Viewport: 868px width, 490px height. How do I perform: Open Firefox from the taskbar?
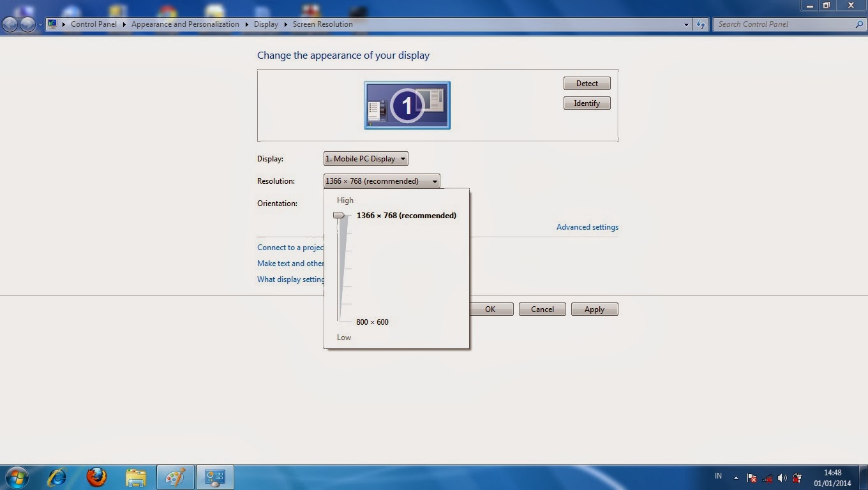point(96,477)
